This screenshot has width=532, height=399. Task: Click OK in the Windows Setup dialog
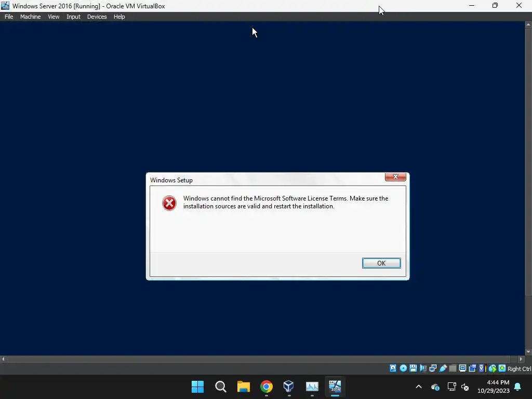(381, 263)
